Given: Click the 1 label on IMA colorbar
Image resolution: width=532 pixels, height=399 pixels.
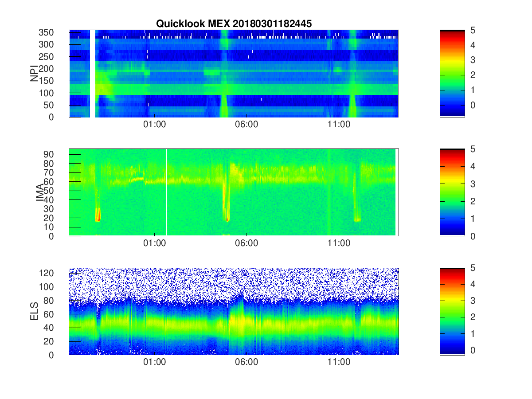Looking at the screenshot, I should (472, 219).
